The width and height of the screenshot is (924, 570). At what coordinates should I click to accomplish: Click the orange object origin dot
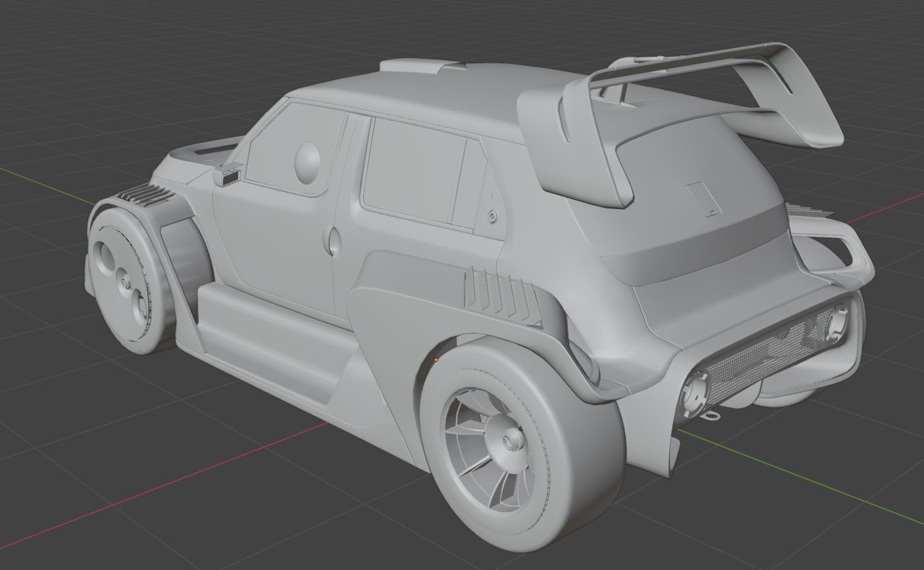[x=437, y=359]
